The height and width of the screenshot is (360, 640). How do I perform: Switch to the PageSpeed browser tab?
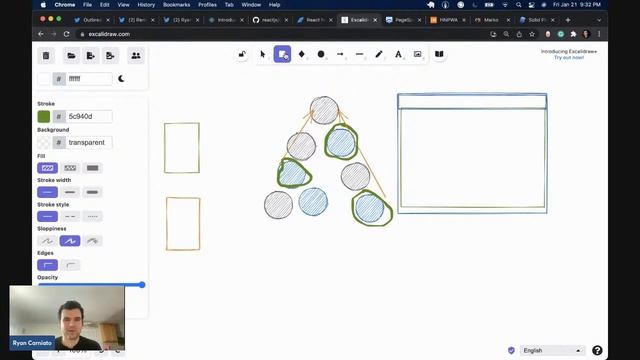404,20
